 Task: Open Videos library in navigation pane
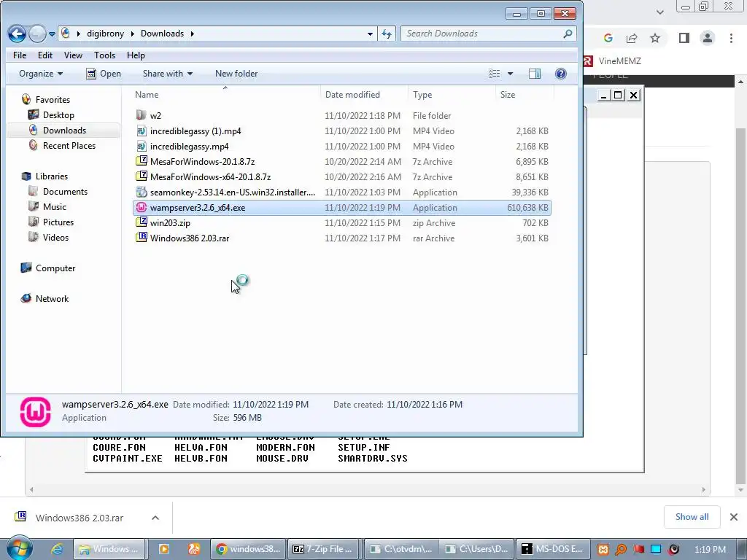pyautogui.click(x=55, y=237)
